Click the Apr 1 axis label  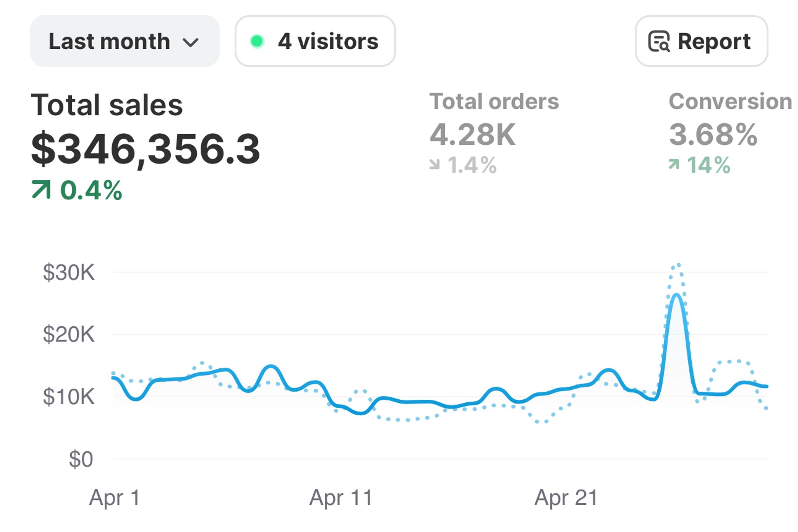[115, 497]
